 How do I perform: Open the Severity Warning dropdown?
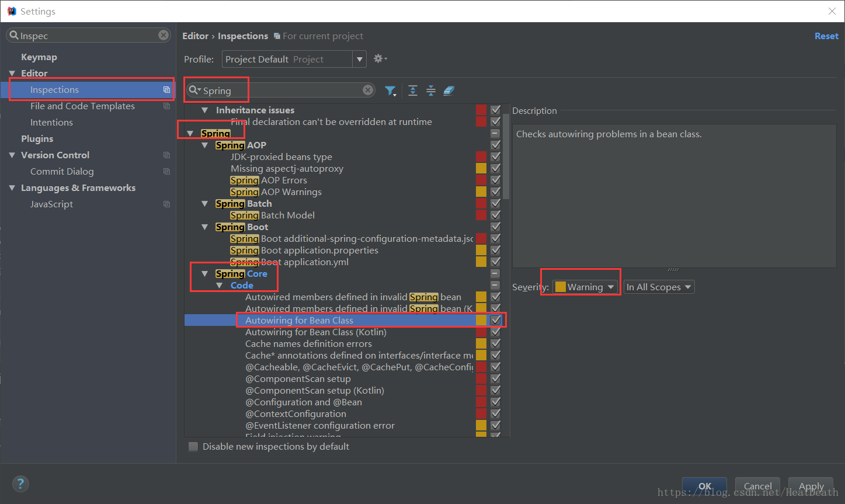coord(585,287)
